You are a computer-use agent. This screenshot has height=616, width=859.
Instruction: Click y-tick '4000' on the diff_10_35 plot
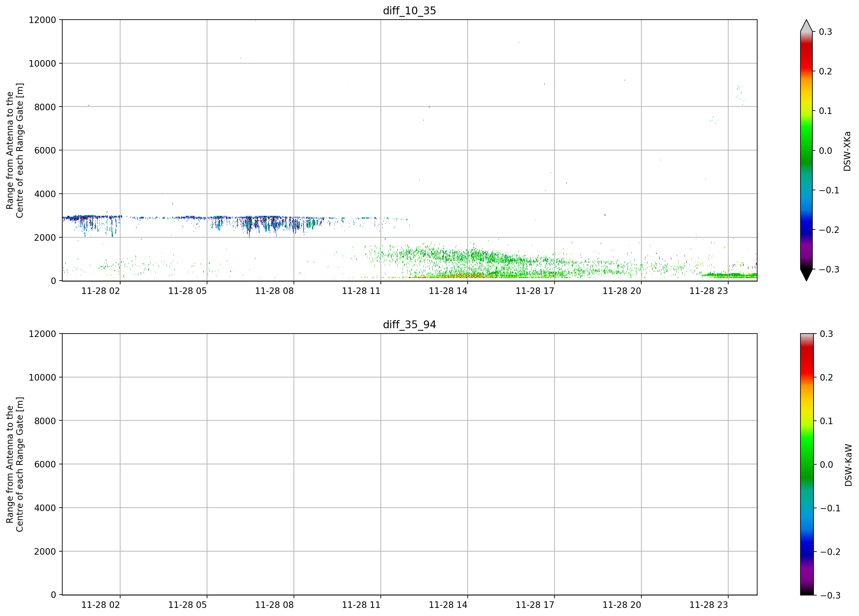coord(45,194)
